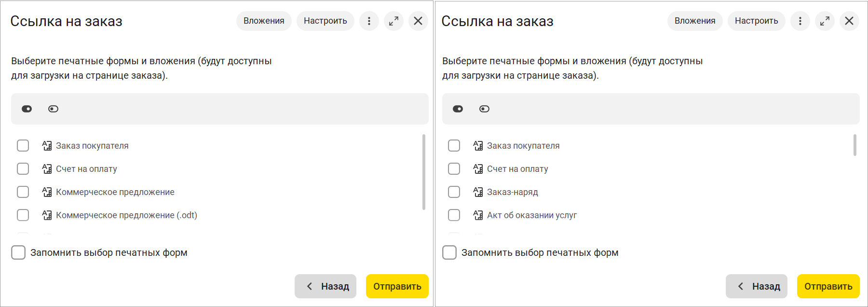Viewport: 868px width, 307px height.
Task: Select Коммерческое предложение label
Action: (115, 192)
